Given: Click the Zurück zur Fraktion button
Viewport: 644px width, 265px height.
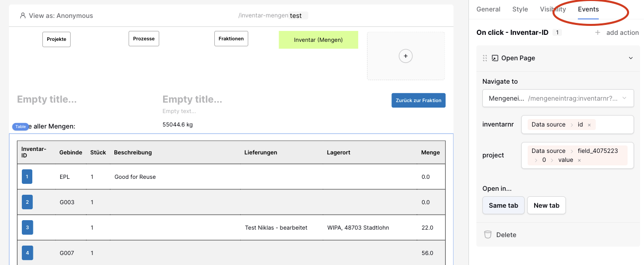Looking at the screenshot, I should pyautogui.click(x=418, y=100).
